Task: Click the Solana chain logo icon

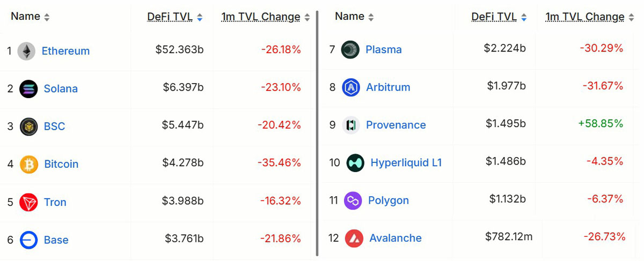Action: [x=28, y=88]
